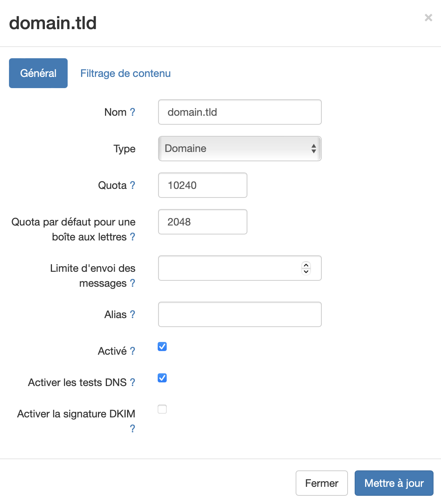View help for message sending limit

(132, 283)
